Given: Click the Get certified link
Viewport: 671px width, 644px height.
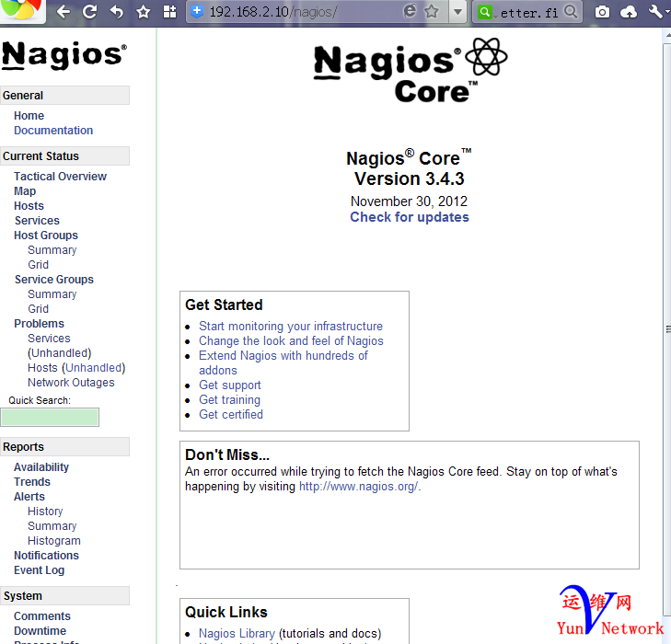Looking at the screenshot, I should click(x=231, y=414).
